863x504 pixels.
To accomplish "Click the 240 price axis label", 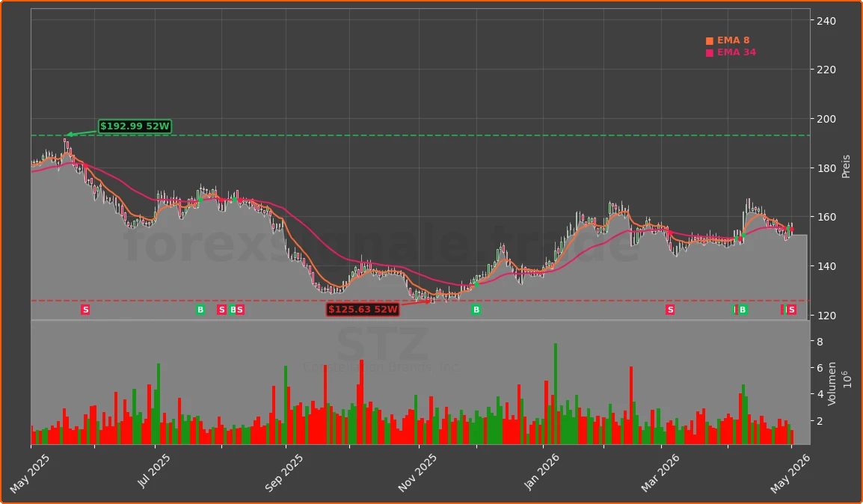I will pos(826,21).
